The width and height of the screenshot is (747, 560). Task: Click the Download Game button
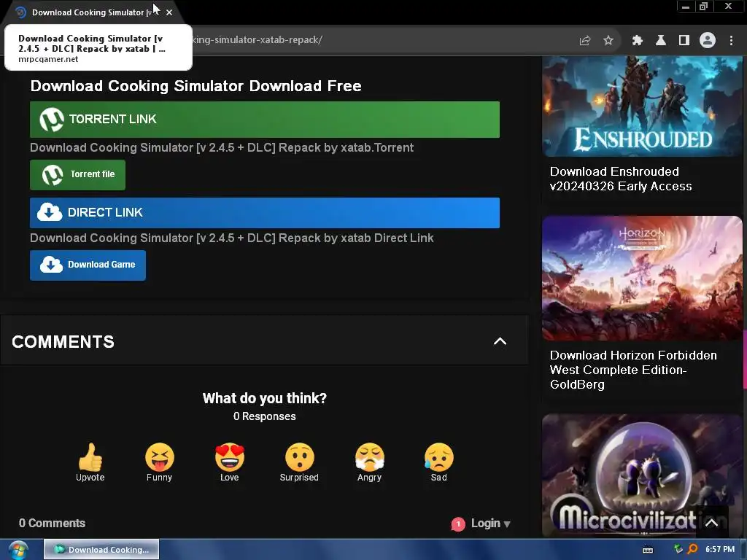click(x=88, y=265)
